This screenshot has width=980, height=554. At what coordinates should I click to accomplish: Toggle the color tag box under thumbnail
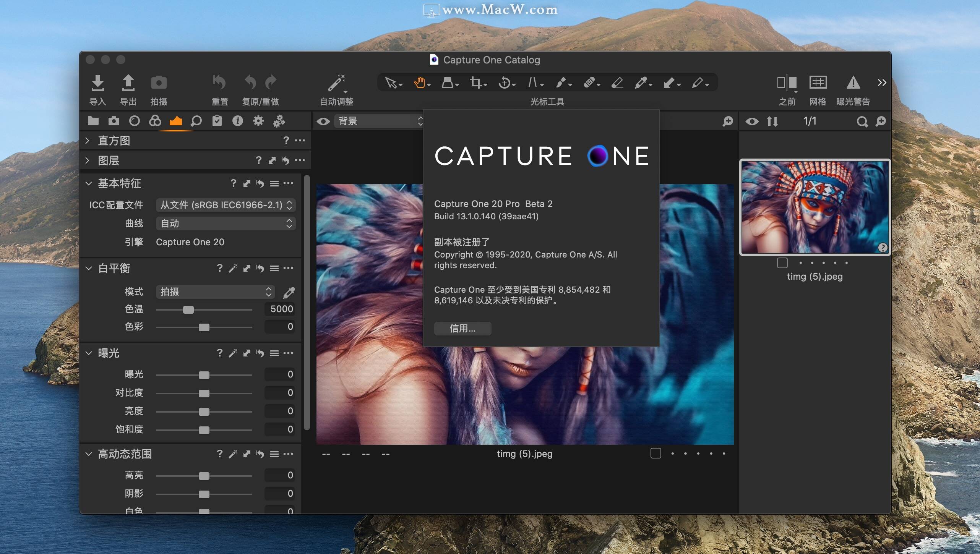(782, 263)
